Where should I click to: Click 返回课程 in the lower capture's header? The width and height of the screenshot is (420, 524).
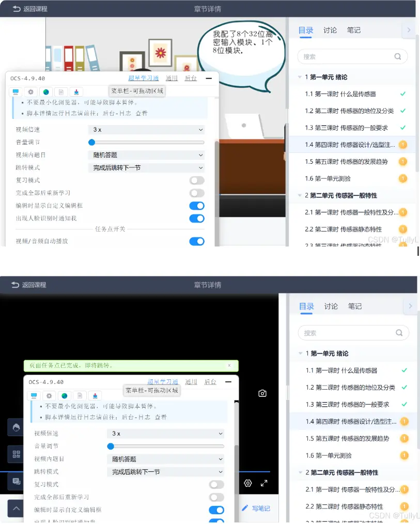tap(29, 285)
